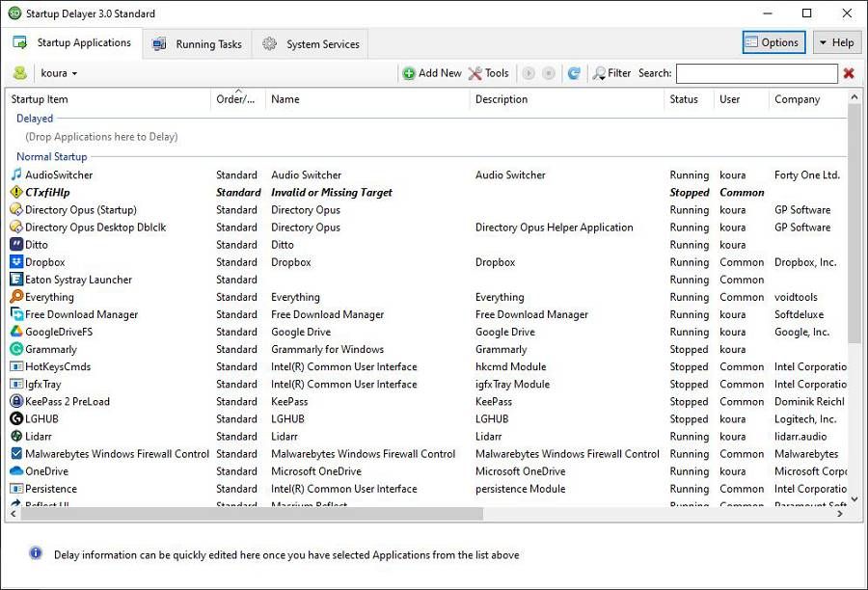
Task: Refresh the startup applications list
Action: click(573, 72)
